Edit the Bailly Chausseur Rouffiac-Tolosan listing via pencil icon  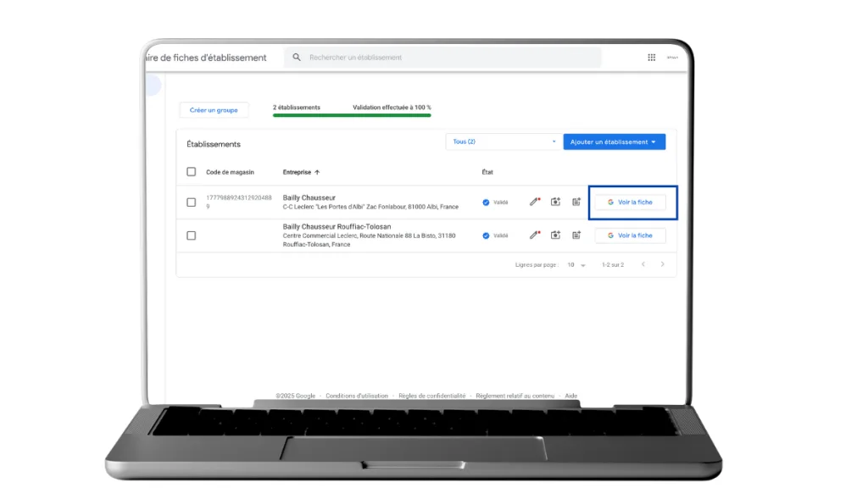(534, 235)
